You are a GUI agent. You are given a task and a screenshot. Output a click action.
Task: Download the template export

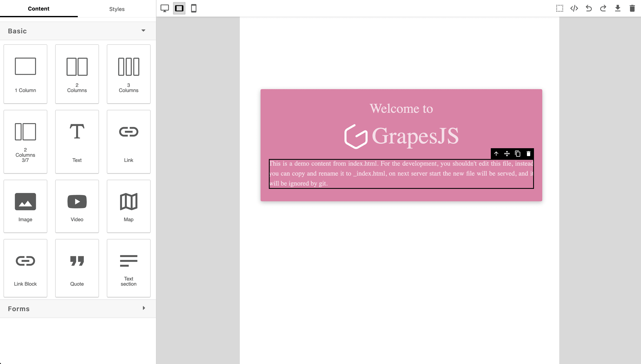coord(618,8)
